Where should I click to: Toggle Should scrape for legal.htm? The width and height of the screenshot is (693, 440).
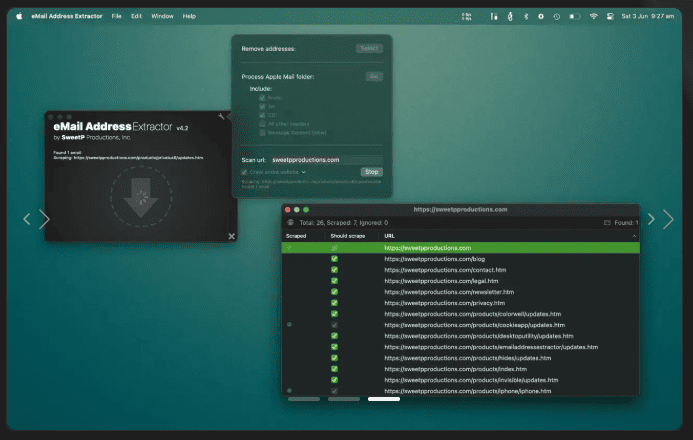[335, 281]
